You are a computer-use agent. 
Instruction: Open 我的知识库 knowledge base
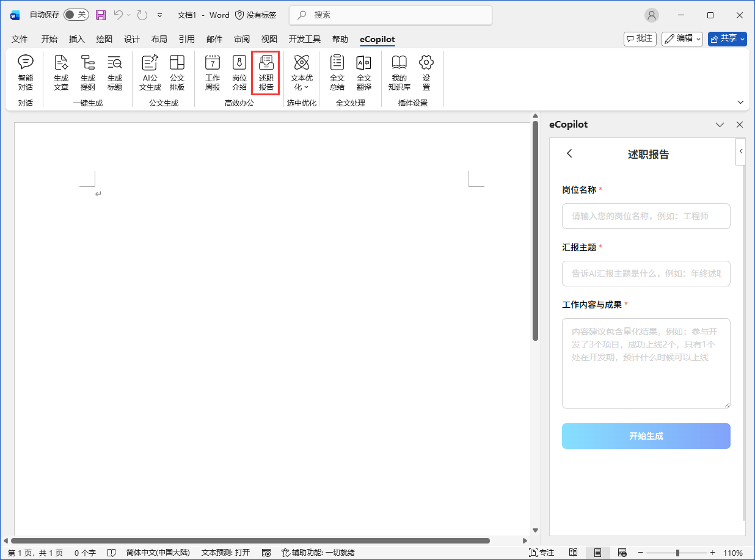[x=399, y=73]
